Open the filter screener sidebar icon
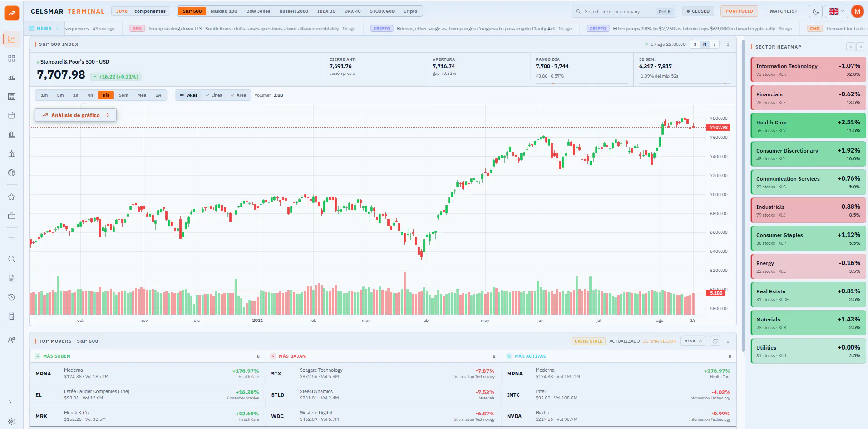 coord(12,240)
